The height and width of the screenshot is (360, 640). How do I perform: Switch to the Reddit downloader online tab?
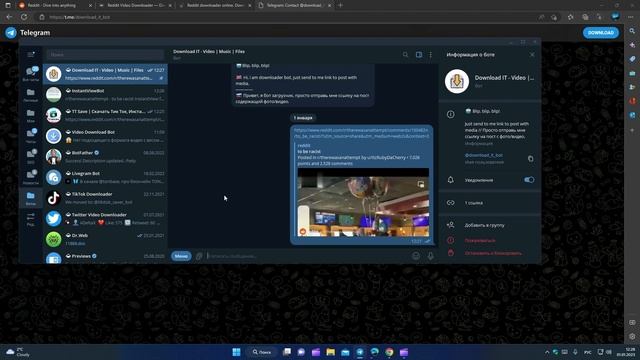pyautogui.click(x=215, y=5)
